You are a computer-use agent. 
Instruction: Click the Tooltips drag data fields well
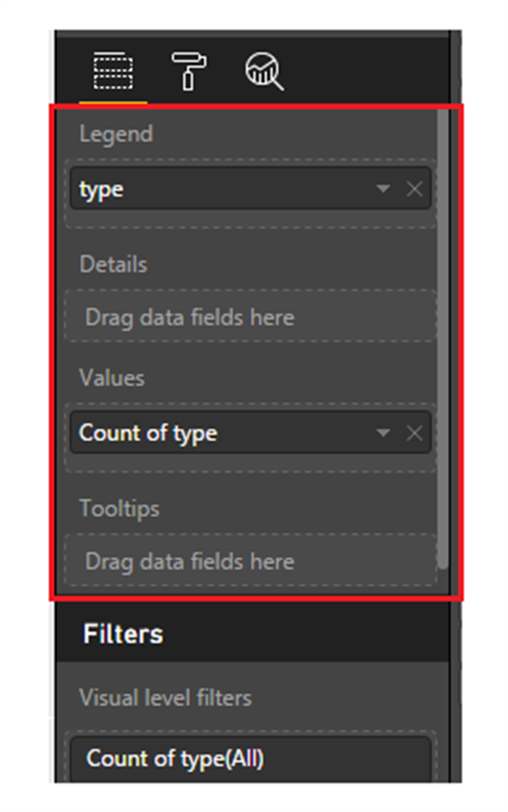250,560
